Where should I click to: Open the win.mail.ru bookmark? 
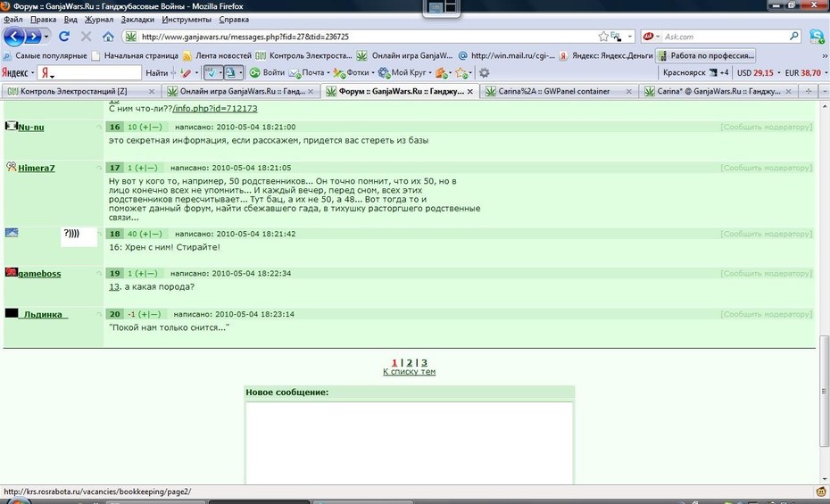[507, 55]
